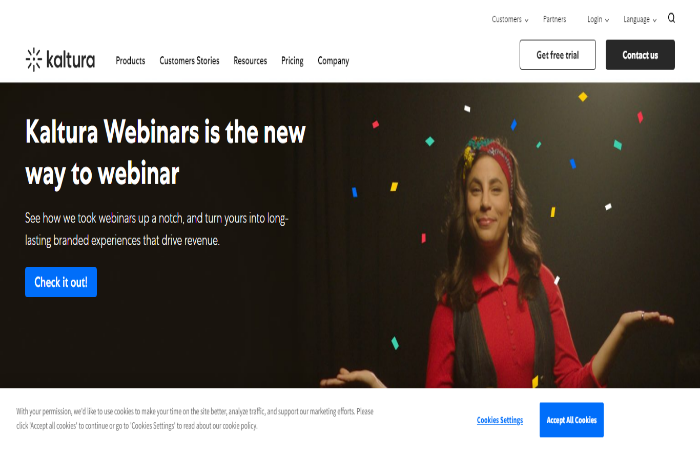Image resolution: width=700 pixels, height=450 pixels.
Task: Click the search magnifier icon
Action: tap(671, 18)
